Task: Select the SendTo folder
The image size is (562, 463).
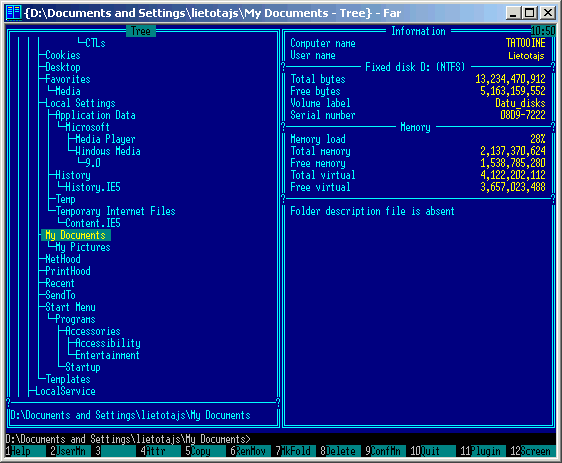Action: (x=60, y=295)
